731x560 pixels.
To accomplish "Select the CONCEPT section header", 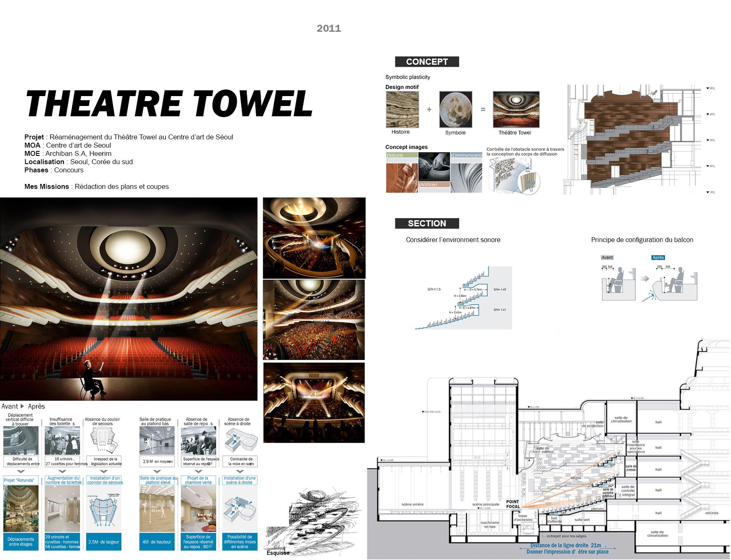I will 427,62.
